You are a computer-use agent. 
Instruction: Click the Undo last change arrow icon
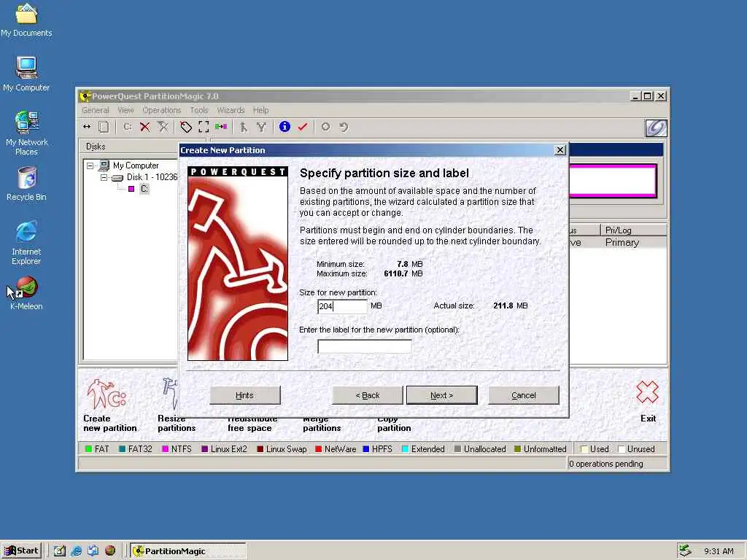click(344, 127)
